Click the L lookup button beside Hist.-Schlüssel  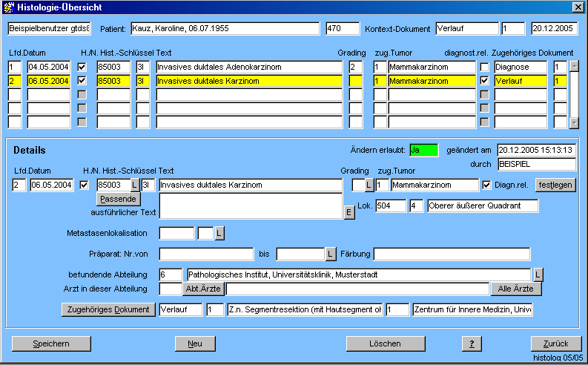135,185
